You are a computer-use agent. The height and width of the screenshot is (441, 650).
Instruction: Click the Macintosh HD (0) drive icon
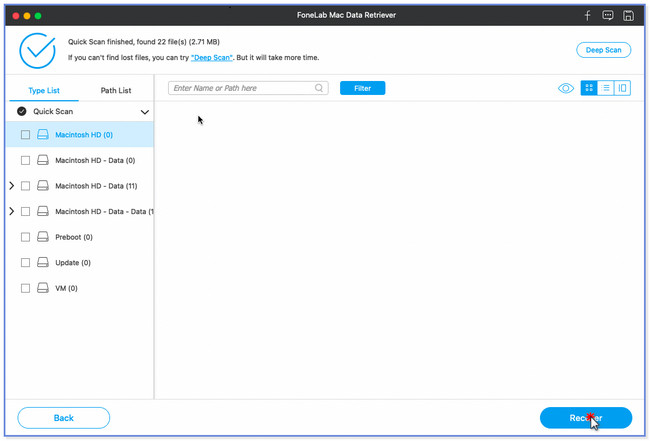pyautogui.click(x=43, y=134)
